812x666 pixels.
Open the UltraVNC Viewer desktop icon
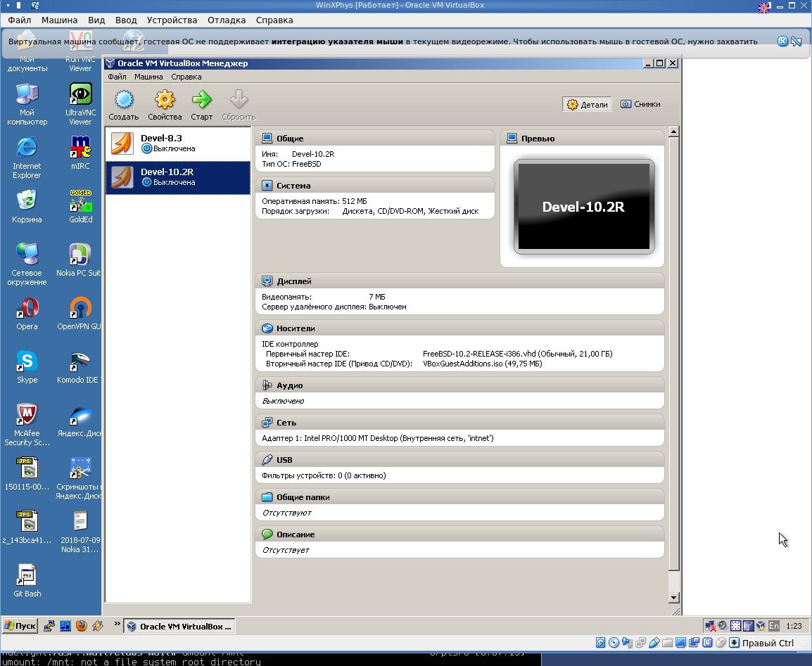(x=80, y=104)
